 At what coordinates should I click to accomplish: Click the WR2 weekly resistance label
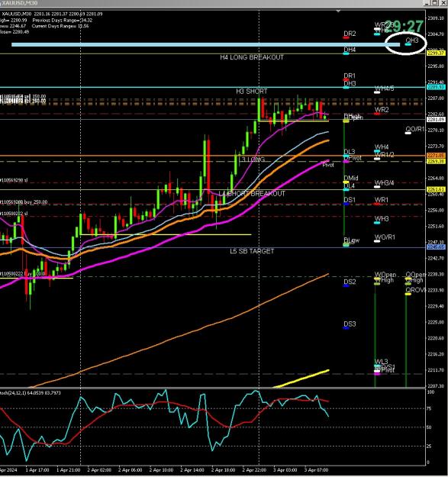pyautogui.click(x=382, y=110)
